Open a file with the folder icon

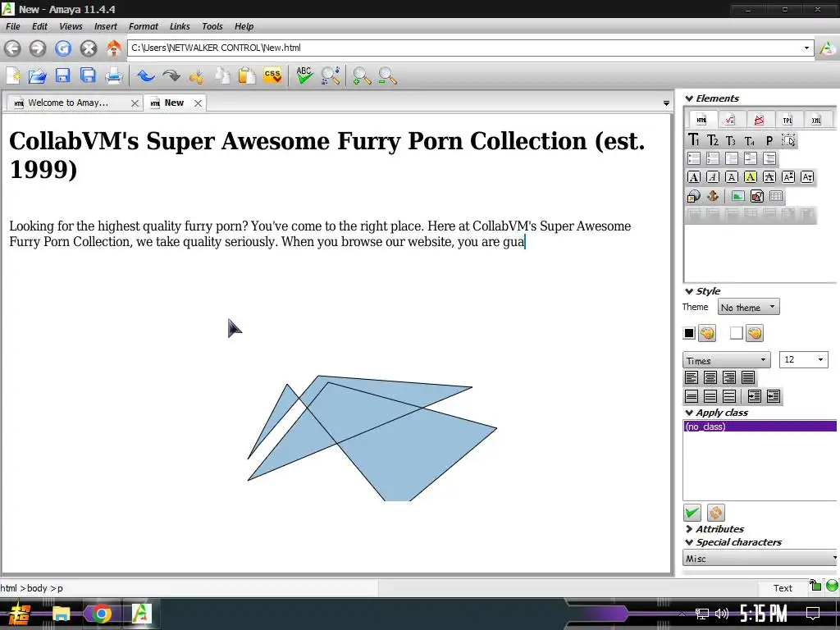[x=38, y=76]
